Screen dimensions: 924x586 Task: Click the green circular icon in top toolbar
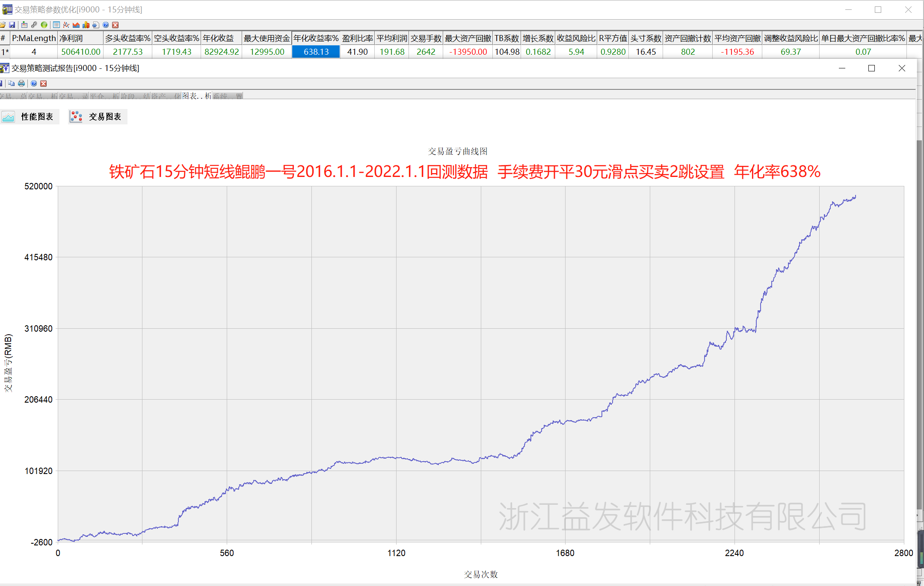pos(44,25)
